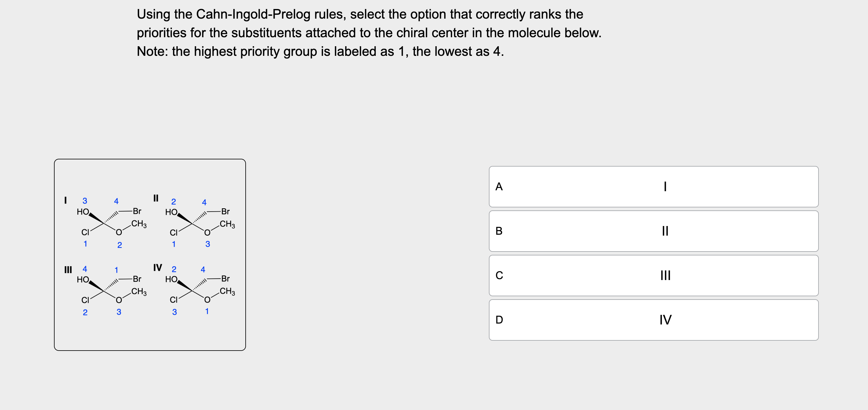Click the Note line about priority labels
Viewport: 868px width, 410px height.
pyautogui.click(x=320, y=51)
